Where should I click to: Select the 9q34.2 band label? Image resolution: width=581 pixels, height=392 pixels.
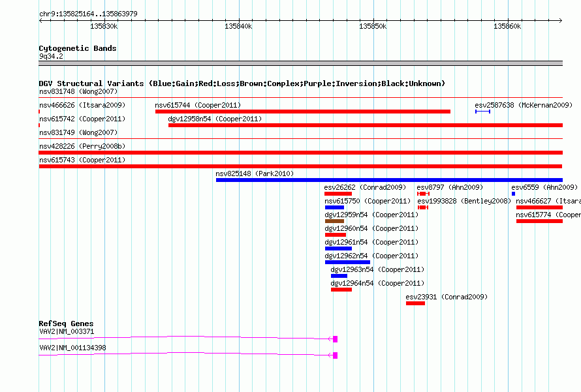pyautogui.click(x=51, y=56)
